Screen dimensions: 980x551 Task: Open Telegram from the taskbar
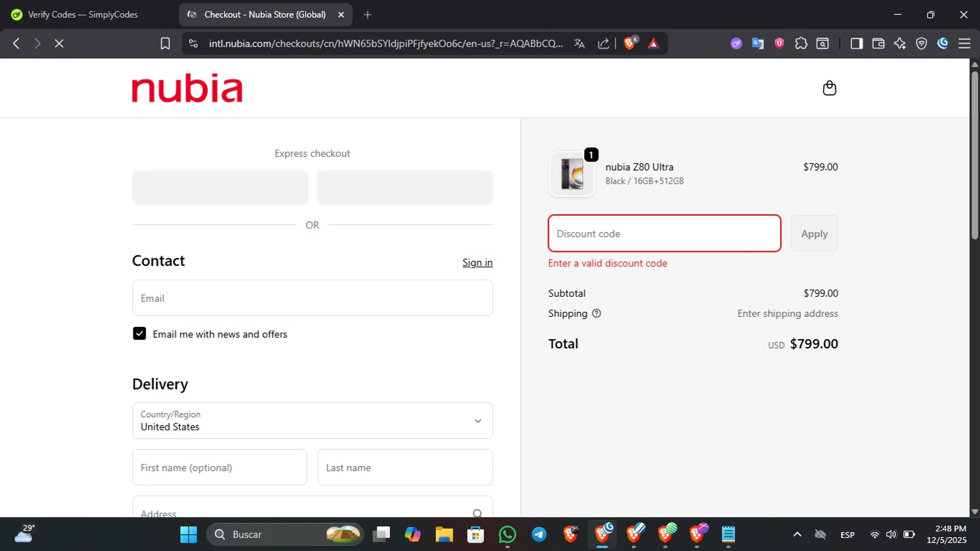(539, 535)
